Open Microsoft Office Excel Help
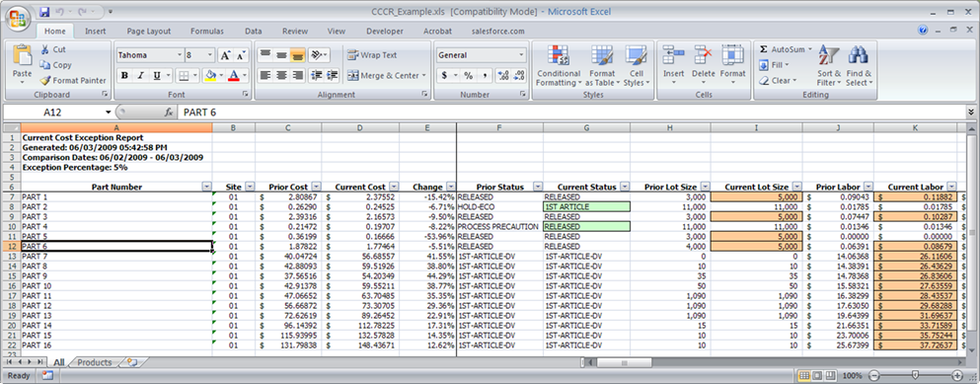Image resolution: width=980 pixels, height=384 pixels. click(923, 30)
